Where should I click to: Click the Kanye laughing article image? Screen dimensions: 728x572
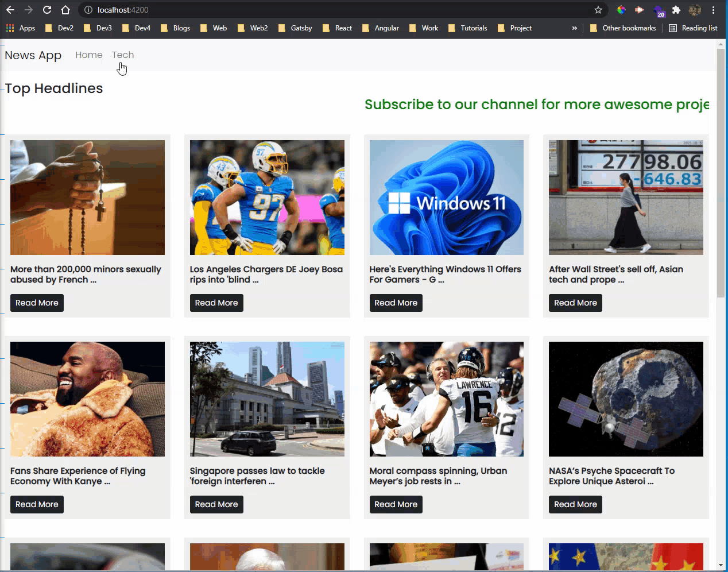(x=87, y=399)
